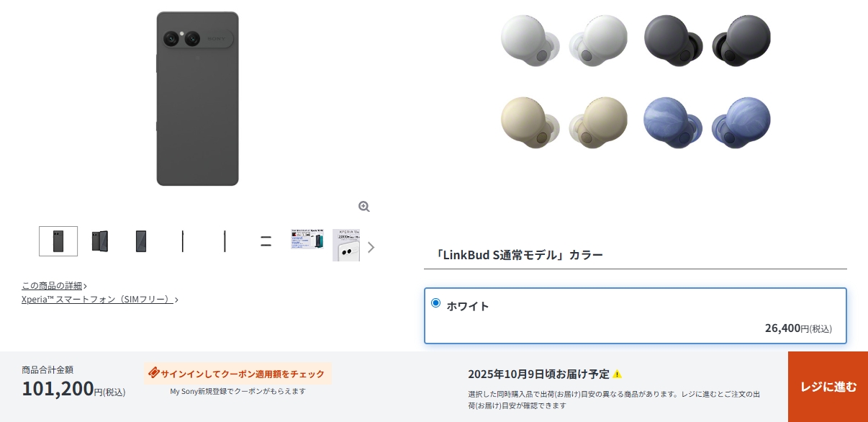
Task: Select the white Xperia 10 thumbnail
Action: coord(346,245)
